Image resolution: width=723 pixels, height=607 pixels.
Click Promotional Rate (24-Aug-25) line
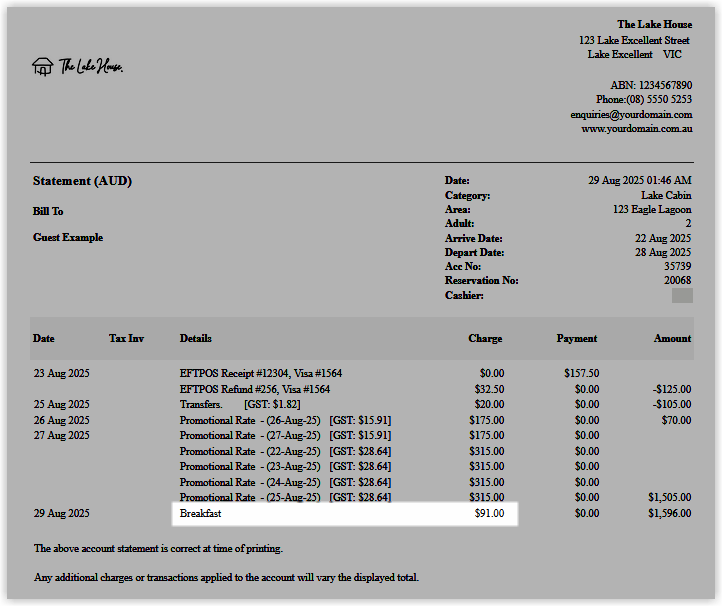point(285,482)
